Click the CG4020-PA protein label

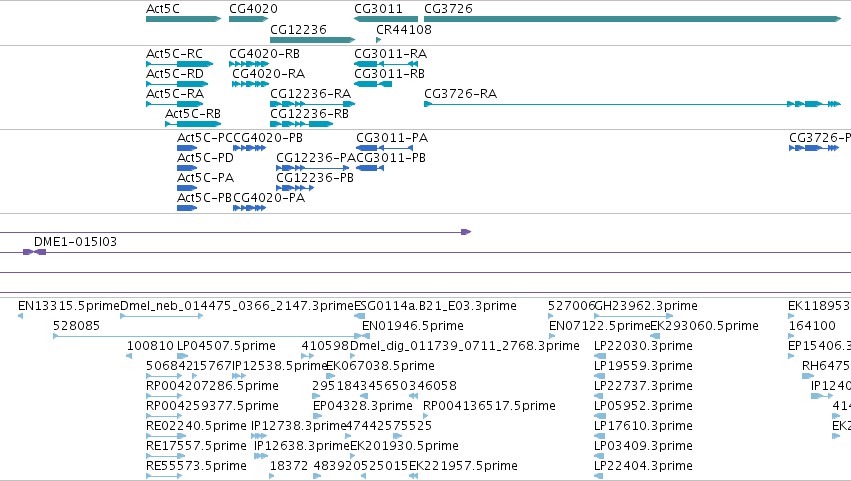[x=269, y=198]
